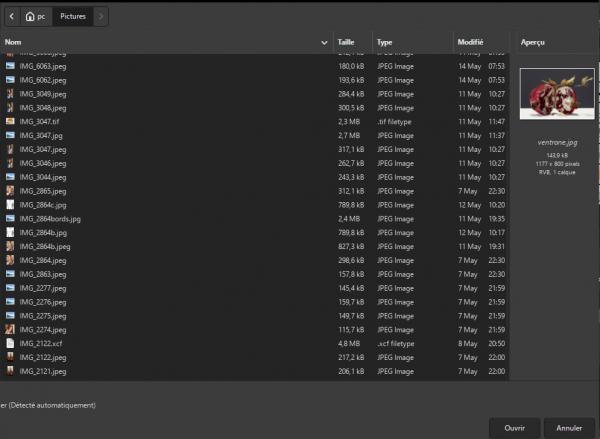Click the icon next to IMG_6063.jpeg
The height and width of the screenshot is (439, 600).
tap(10, 66)
